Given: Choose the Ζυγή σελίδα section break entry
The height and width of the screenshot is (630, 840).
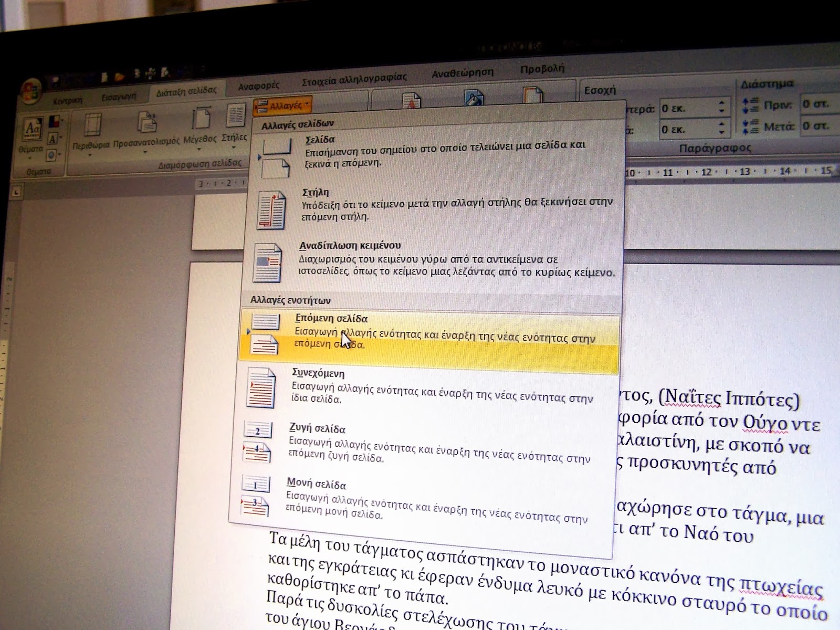Looking at the screenshot, I should click(x=423, y=446).
